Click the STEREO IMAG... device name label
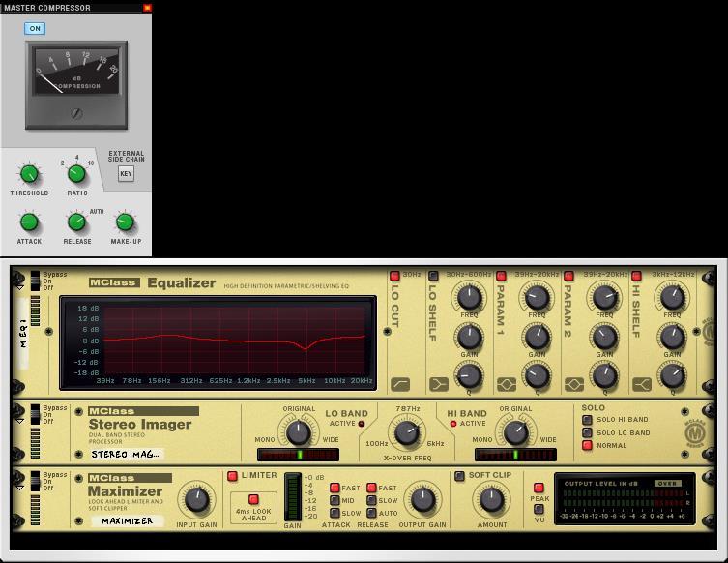This screenshot has height=563, width=728. [126, 455]
